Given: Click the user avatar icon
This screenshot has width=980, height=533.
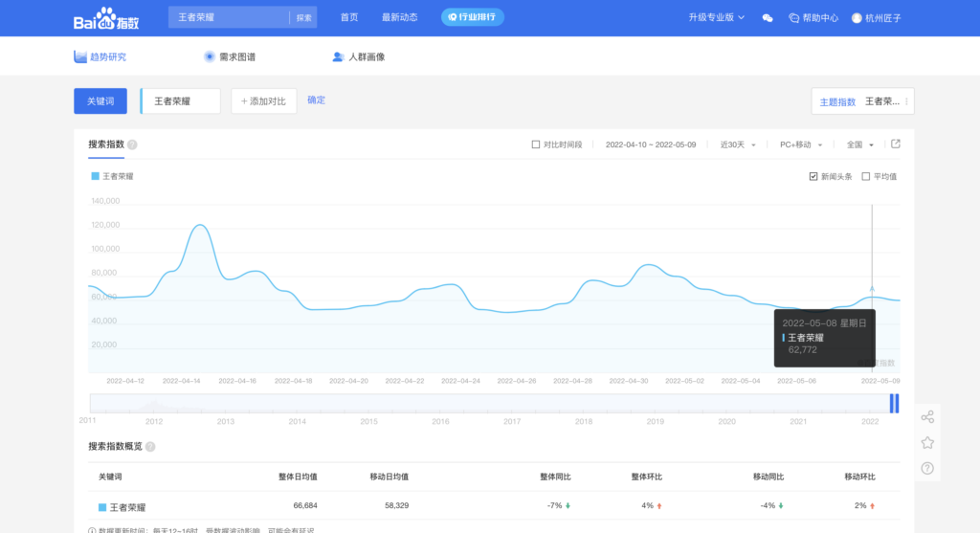Looking at the screenshot, I should coord(857,18).
